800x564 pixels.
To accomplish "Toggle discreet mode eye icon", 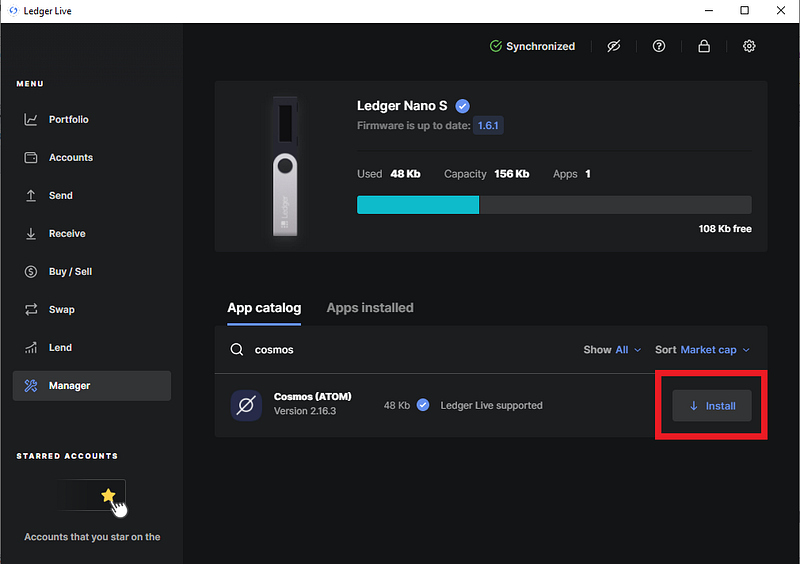I will 613,46.
